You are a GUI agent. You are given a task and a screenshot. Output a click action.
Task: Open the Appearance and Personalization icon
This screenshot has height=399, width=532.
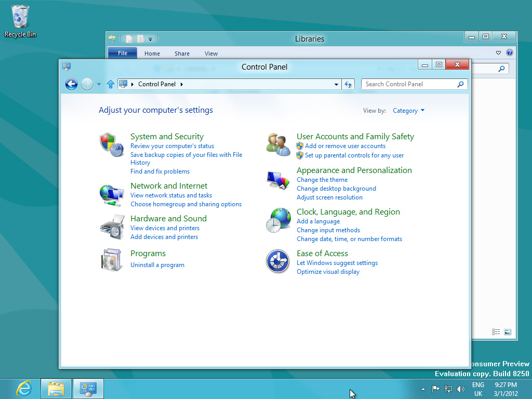click(278, 180)
